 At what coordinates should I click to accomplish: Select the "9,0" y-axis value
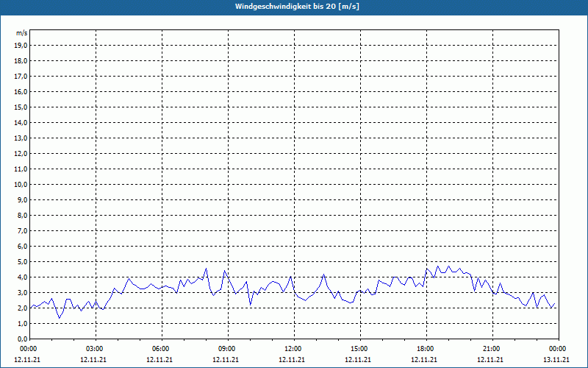tap(23, 199)
